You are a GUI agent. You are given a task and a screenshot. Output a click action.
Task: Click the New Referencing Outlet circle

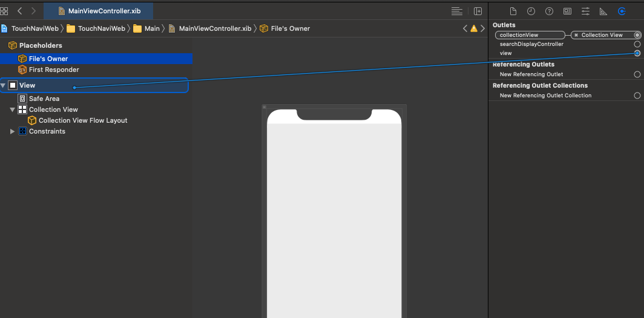(637, 74)
